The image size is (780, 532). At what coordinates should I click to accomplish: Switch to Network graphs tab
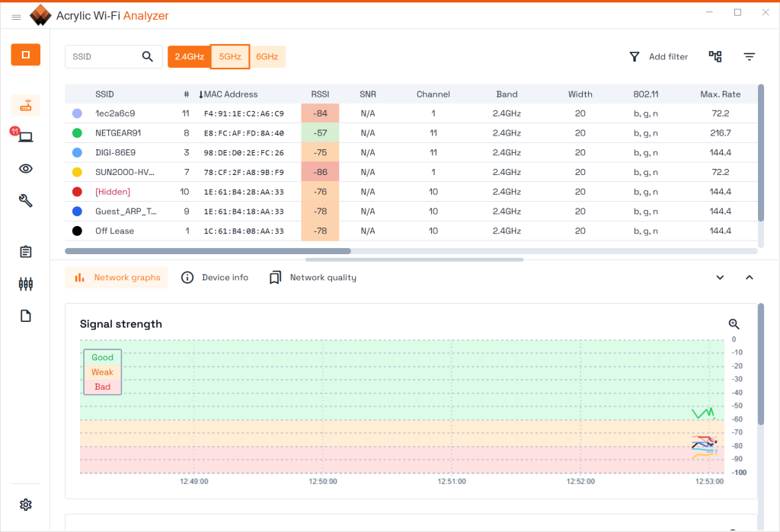click(117, 278)
